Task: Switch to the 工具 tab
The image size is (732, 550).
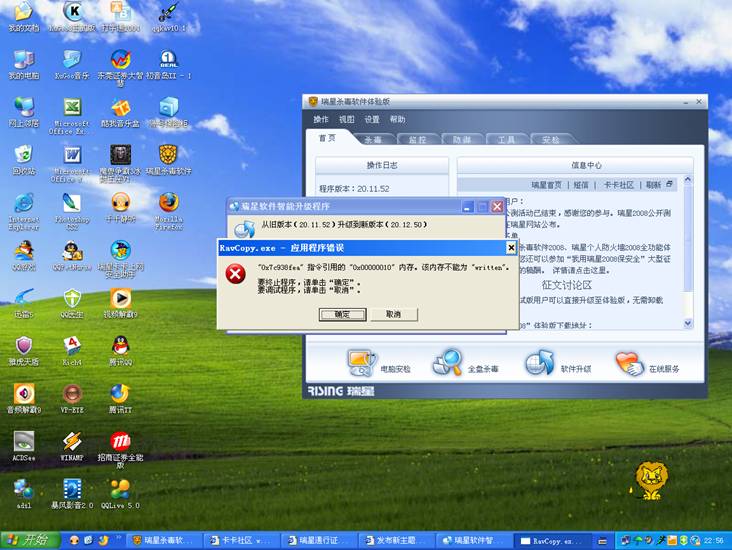Action: [x=506, y=140]
